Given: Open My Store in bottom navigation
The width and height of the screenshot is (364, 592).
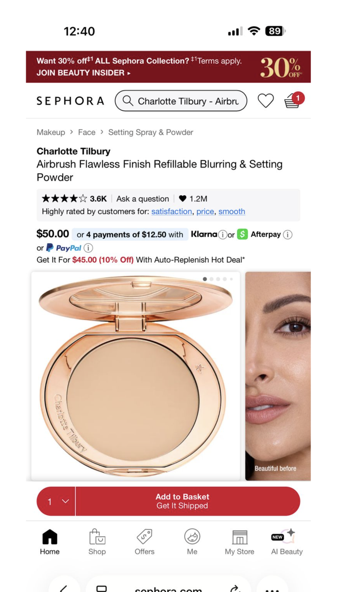Looking at the screenshot, I should point(239,542).
